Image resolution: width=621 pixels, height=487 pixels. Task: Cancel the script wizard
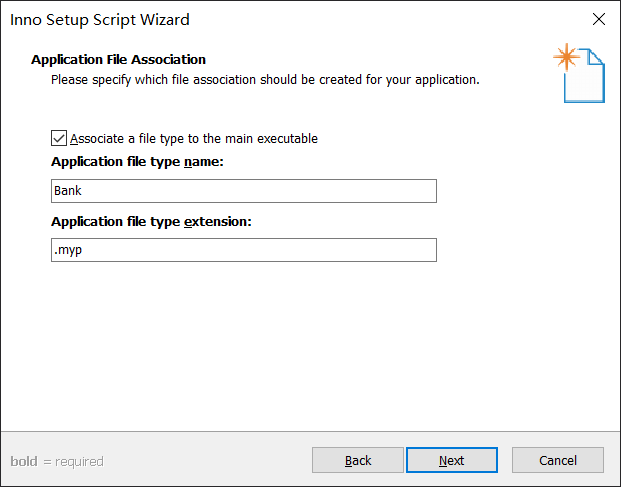coord(558,460)
